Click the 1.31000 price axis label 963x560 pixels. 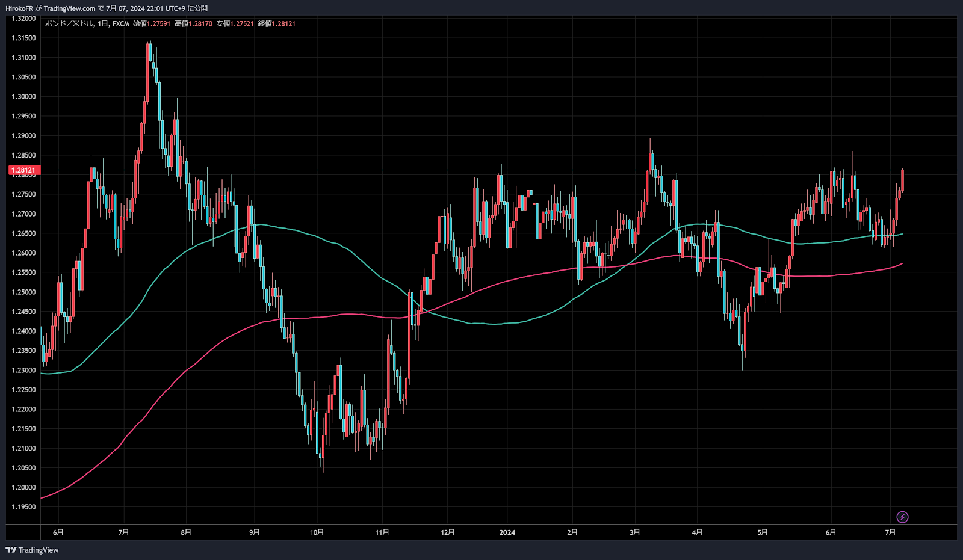pyautogui.click(x=23, y=58)
